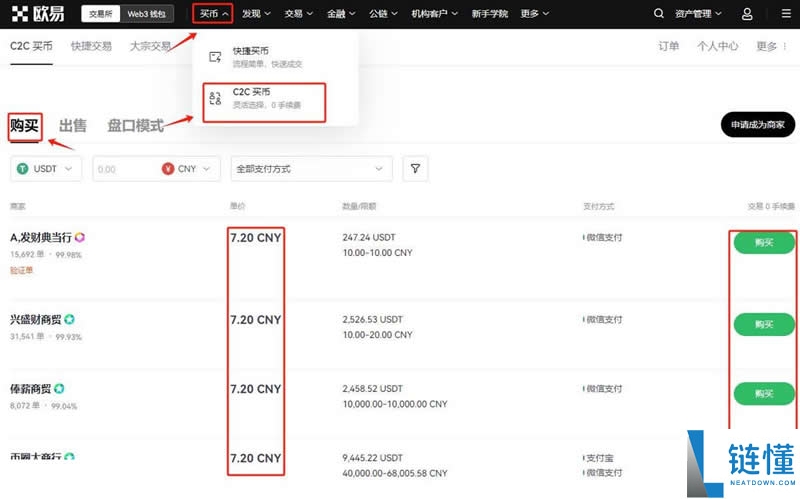The height and width of the screenshot is (499, 800).
Task: Open the hamburger menu icon
Action: [786, 14]
